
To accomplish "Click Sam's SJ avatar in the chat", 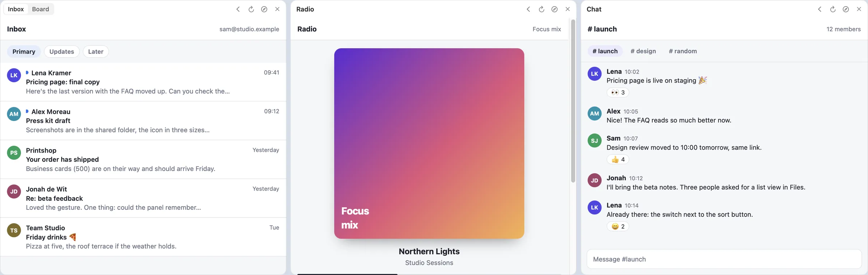I will click(595, 141).
